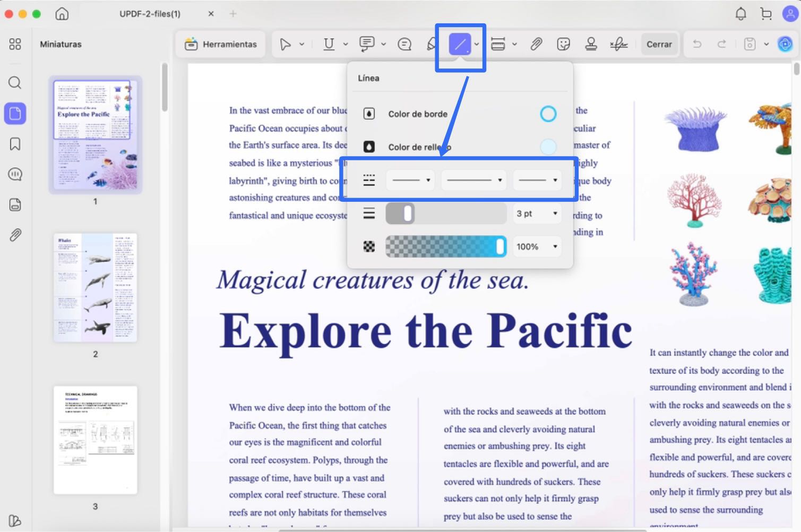Open the shopping cart icon
The image size is (801, 532).
coord(766,14)
